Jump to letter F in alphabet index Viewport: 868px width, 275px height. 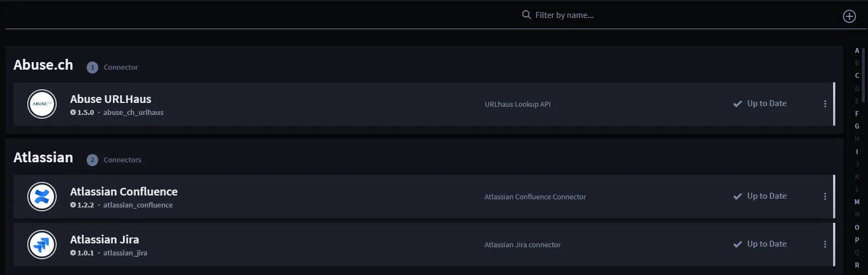coord(857,114)
